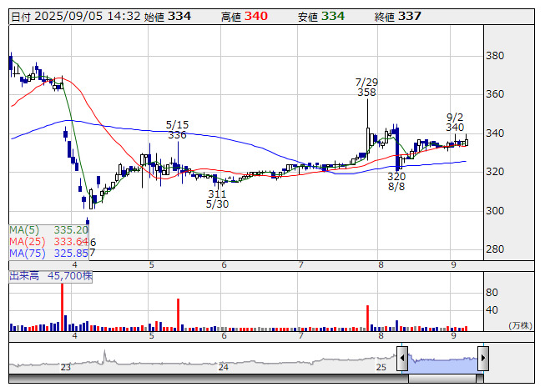This screenshot has height=392, width=545.
Task: Click the blue selected range in overview
Action: point(443,364)
